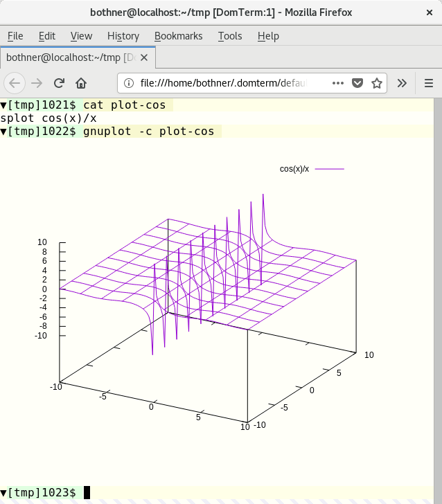Image resolution: width=442 pixels, height=504 pixels.
Task: Show site information in the address bar
Action: tap(129, 83)
